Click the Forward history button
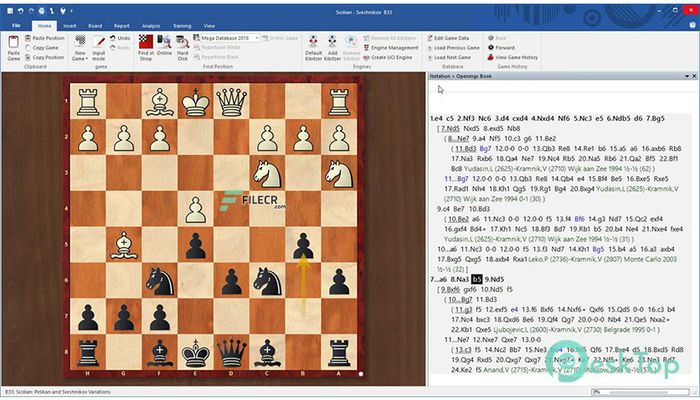The image size is (700, 400). (x=501, y=48)
